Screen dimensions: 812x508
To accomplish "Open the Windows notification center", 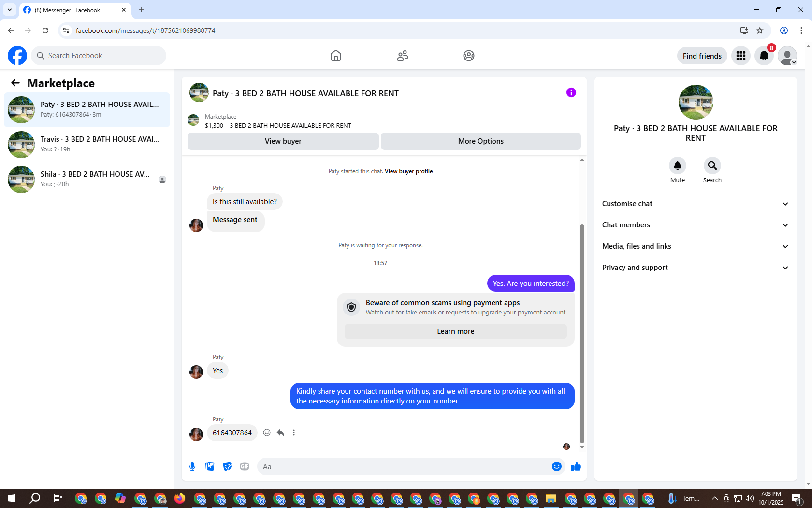I will pos(797,498).
